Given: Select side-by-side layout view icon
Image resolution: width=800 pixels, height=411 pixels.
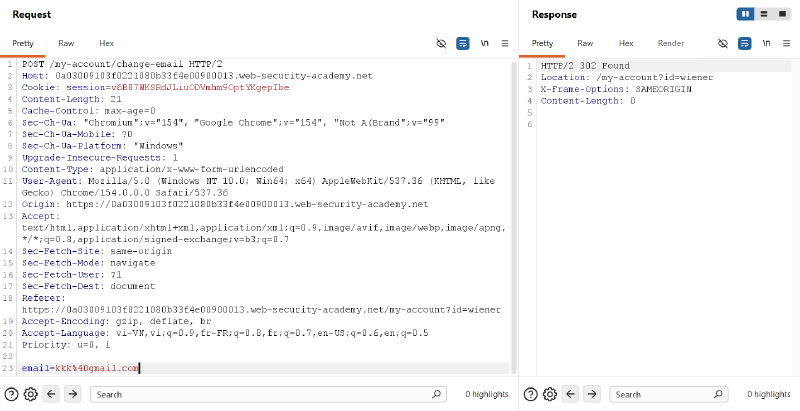Looking at the screenshot, I should tap(745, 14).
